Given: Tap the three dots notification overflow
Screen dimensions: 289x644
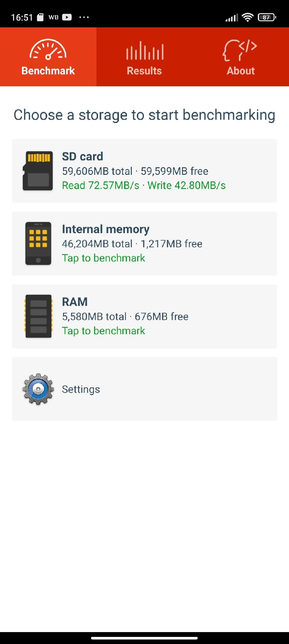Looking at the screenshot, I should [x=84, y=17].
